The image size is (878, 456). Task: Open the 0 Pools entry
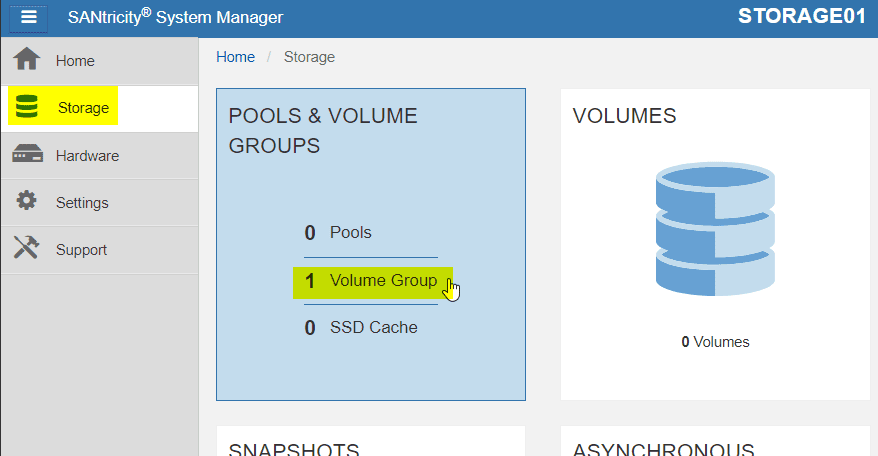(338, 232)
